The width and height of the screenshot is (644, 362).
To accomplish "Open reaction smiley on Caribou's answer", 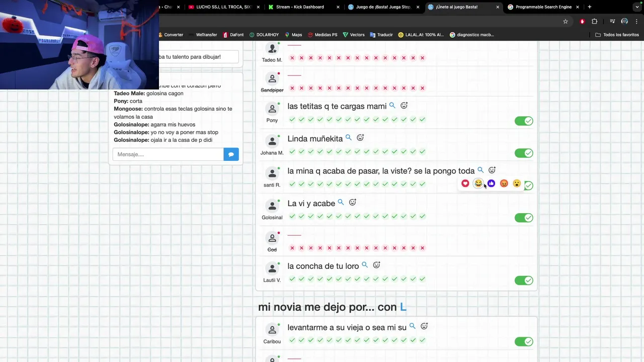I will coord(424,326).
